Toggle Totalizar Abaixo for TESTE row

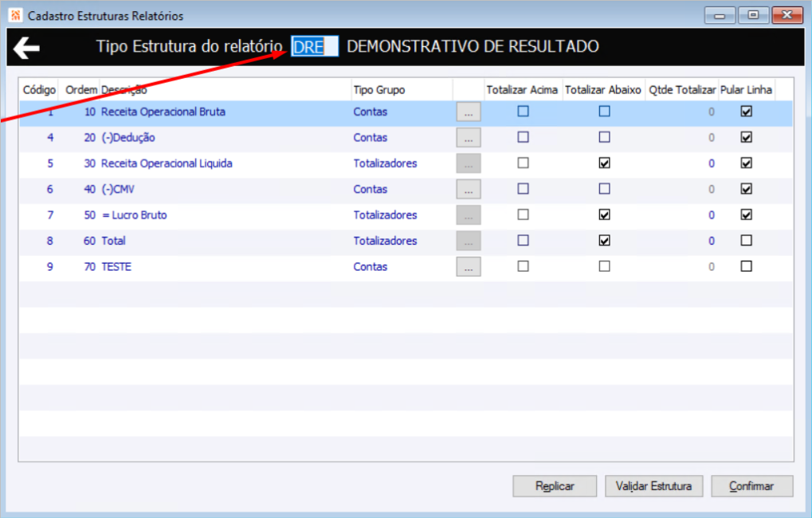point(604,266)
